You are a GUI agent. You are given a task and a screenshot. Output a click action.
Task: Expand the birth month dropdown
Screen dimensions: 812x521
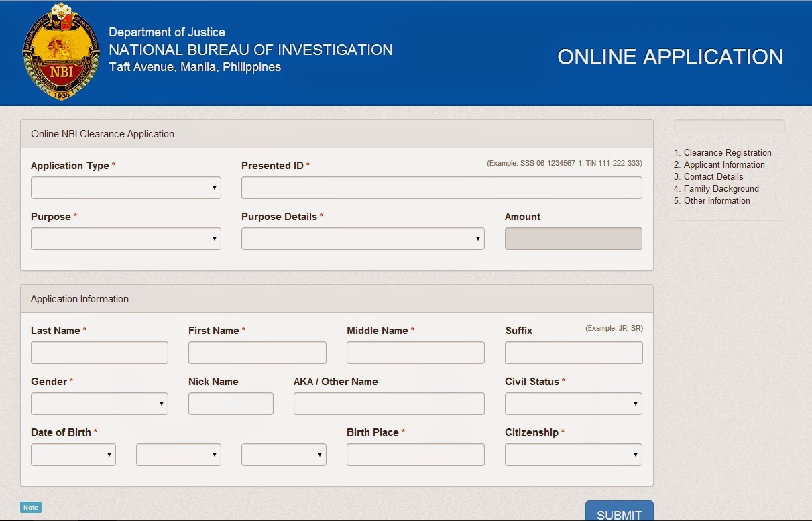coord(72,455)
